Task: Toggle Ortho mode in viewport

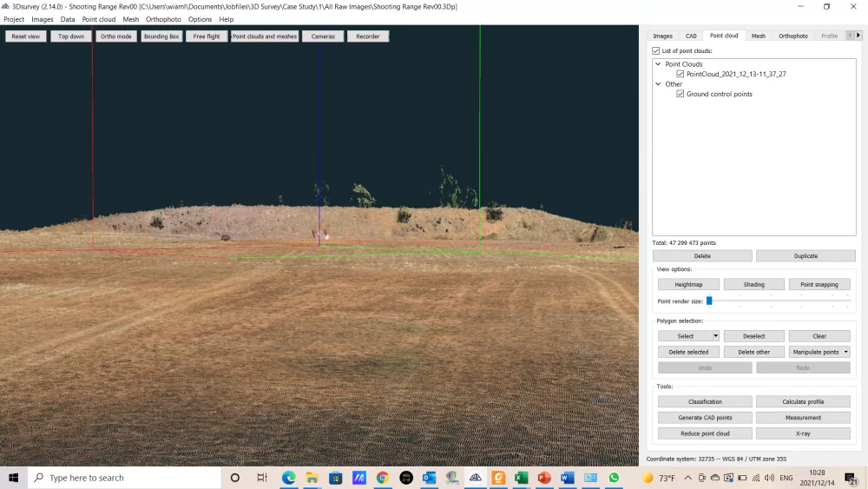Action: (116, 36)
